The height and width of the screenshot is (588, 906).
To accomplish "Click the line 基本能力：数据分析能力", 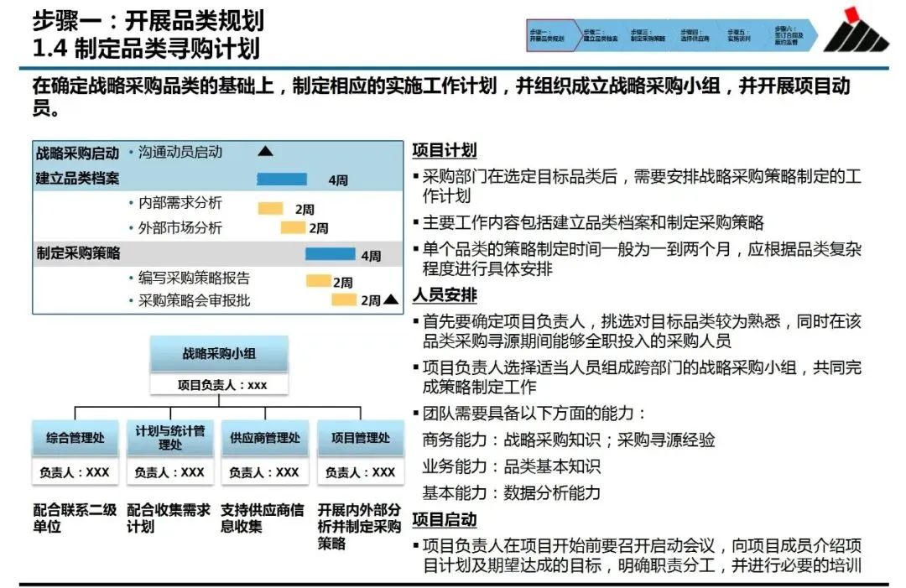I will click(x=512, y=492).
